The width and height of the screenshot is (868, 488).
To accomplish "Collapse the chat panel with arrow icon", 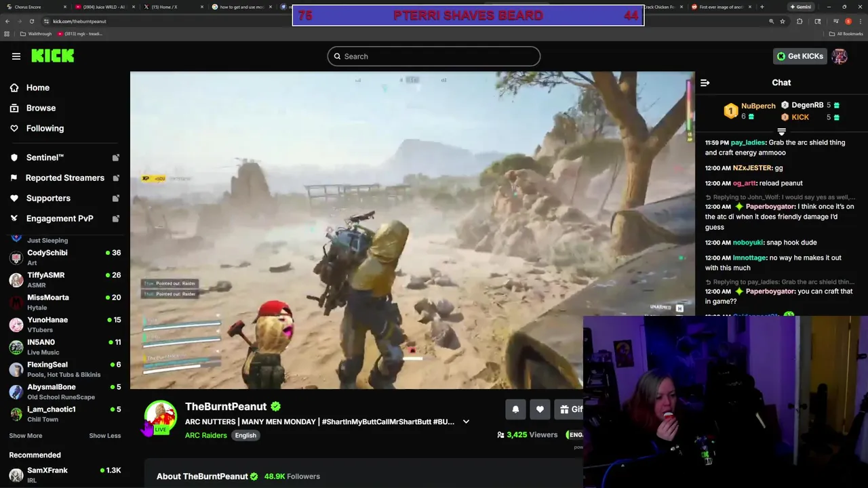I will (x=705, y=83).
